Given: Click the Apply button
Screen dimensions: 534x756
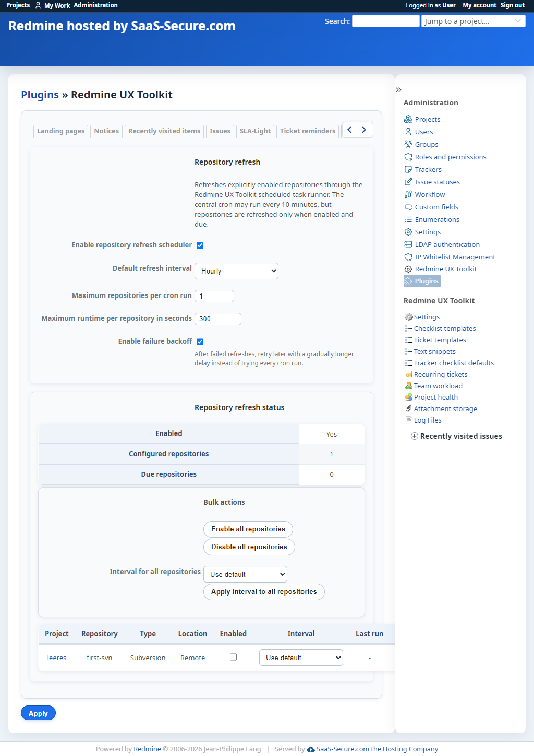Looking at the screenshot, I should click(x=38, y=713).
